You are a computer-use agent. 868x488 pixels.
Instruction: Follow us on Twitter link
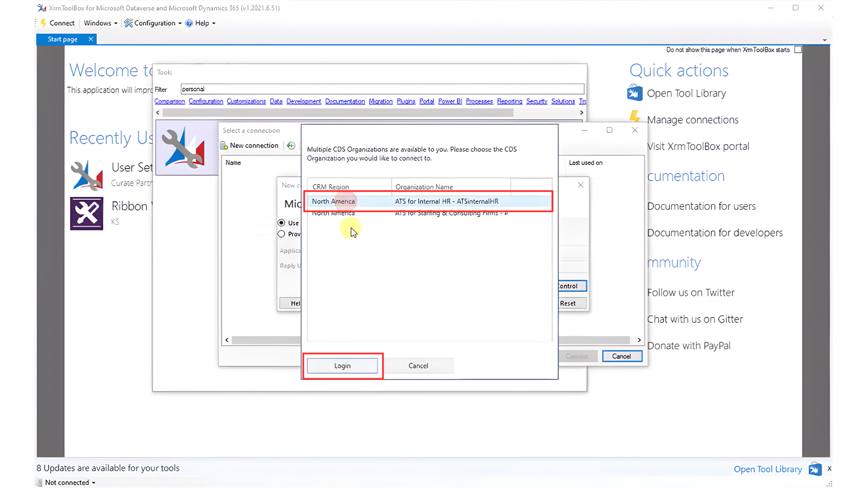(691, 292)
